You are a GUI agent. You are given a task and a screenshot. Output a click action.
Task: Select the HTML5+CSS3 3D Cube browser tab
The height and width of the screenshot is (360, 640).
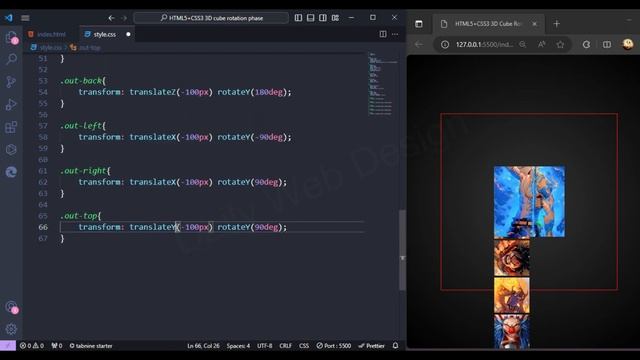(489, 24)
